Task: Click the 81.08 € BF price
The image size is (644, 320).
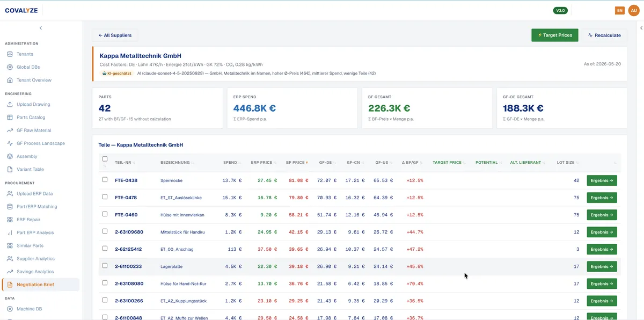Action: 298,180
